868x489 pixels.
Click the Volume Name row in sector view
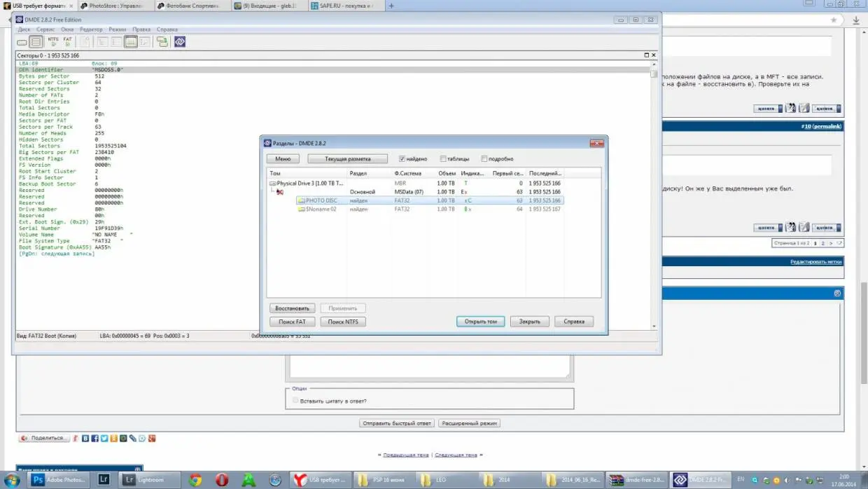[332, 235]
